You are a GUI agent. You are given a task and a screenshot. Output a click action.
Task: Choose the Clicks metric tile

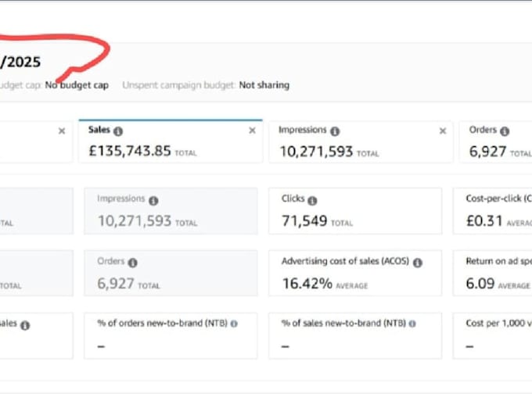(x=355, y=211)
